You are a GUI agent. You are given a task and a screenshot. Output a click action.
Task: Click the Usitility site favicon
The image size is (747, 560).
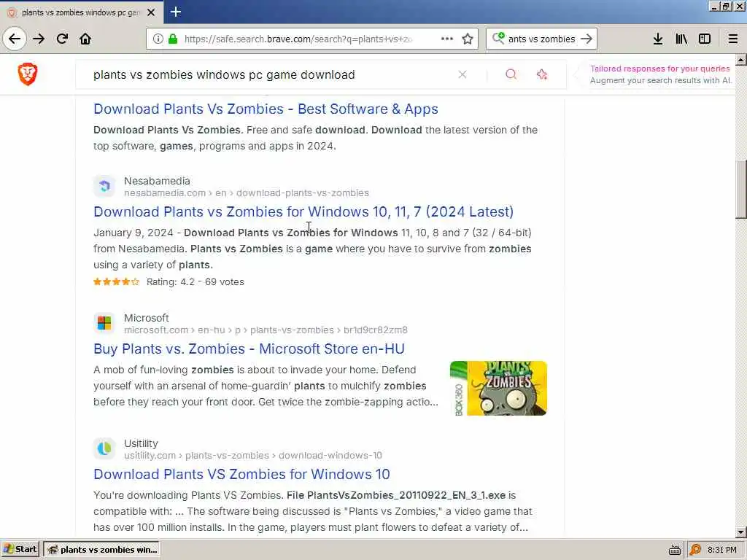coord(104,448)
